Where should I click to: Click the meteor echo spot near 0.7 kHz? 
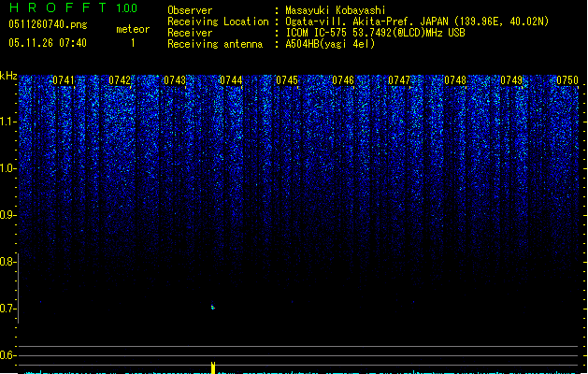tap(212, 308)
